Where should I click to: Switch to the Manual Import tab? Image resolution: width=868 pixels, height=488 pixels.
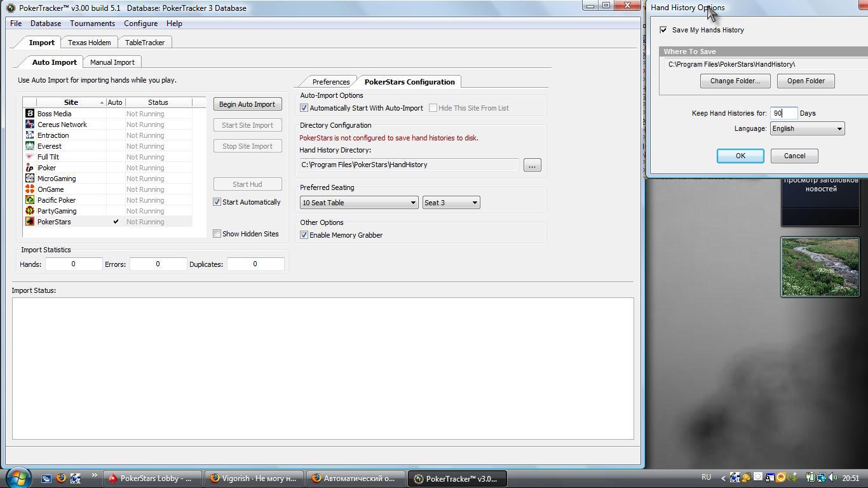point(112,62)
